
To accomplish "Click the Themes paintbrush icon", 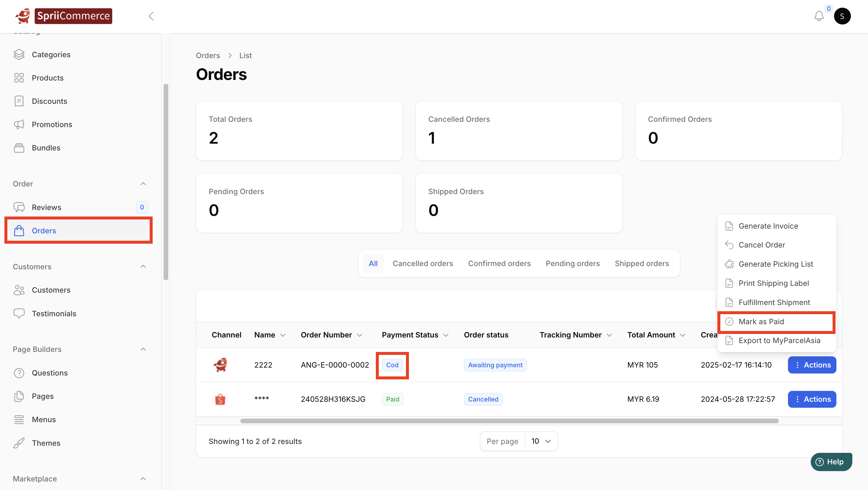I will 19,443.
